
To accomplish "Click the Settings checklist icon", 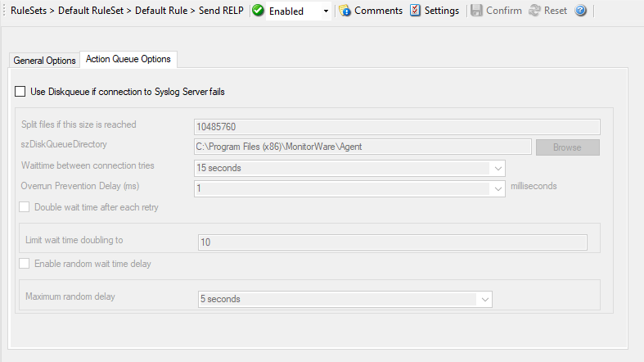I will click(x=415, y=11).
